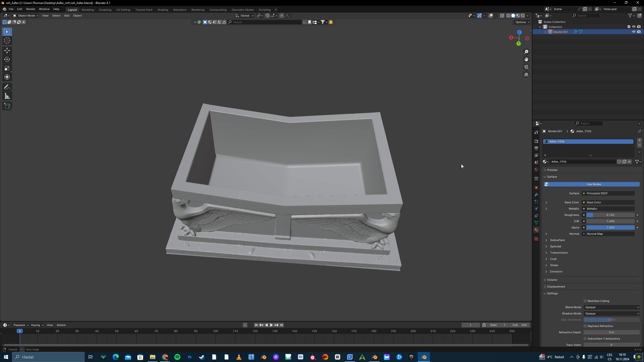The width and height of the screenshot is (644, 362).
Task: Expand the Emission section
Action: [x=556, y=271]
